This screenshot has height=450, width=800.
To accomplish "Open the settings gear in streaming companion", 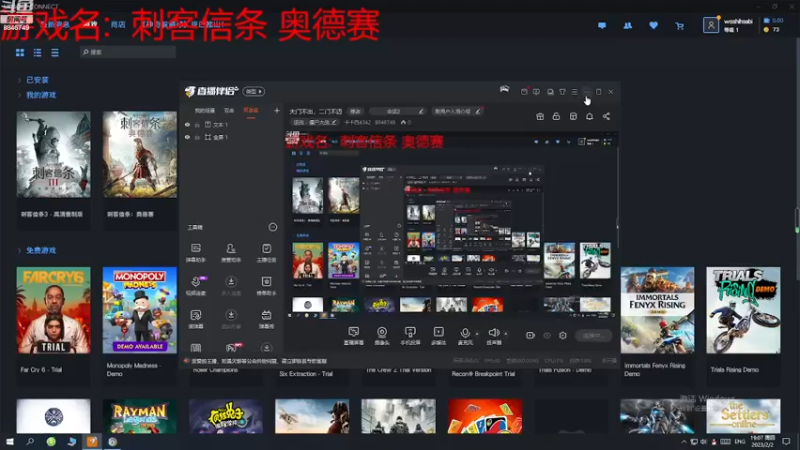I will (563, 335).
